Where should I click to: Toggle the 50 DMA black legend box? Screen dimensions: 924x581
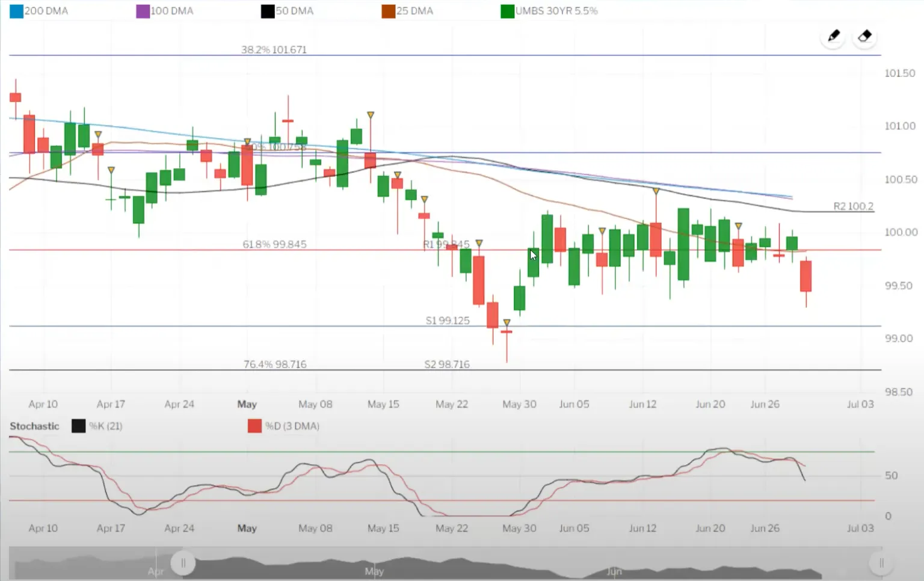(x=268, y=11)
